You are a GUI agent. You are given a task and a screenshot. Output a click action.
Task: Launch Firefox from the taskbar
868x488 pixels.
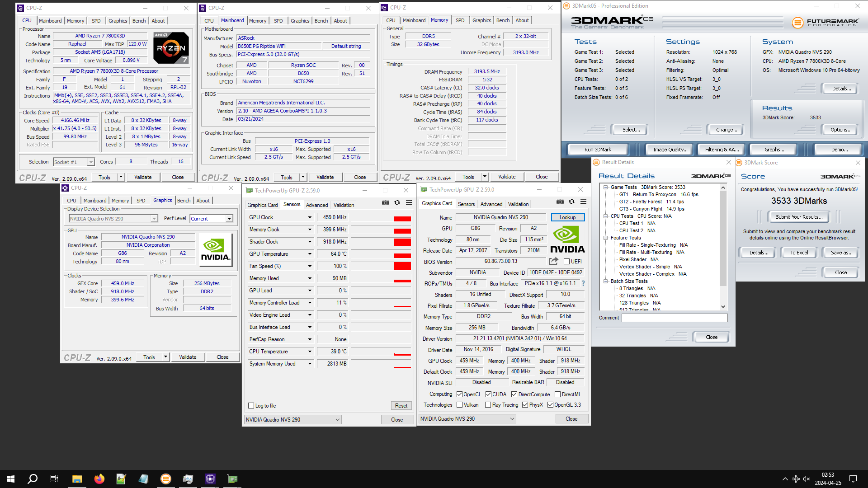pyautogui.click(x=99, y=479)
